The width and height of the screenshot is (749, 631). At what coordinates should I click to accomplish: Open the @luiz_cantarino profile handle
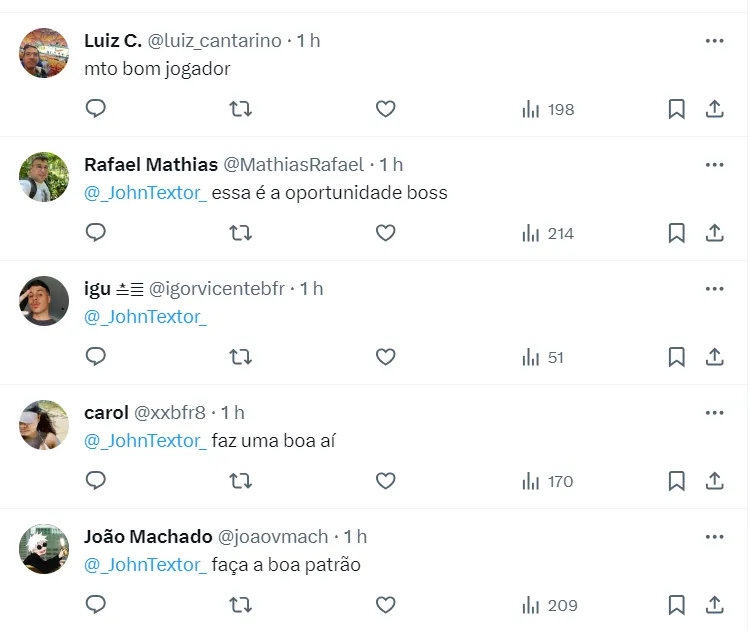pos(215,41)
